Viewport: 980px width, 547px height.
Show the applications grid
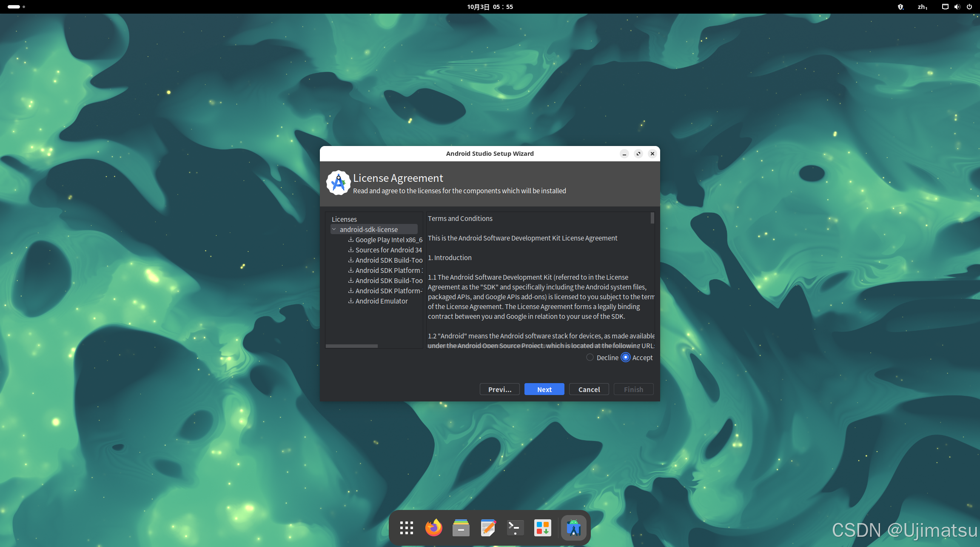pos(406,528)
